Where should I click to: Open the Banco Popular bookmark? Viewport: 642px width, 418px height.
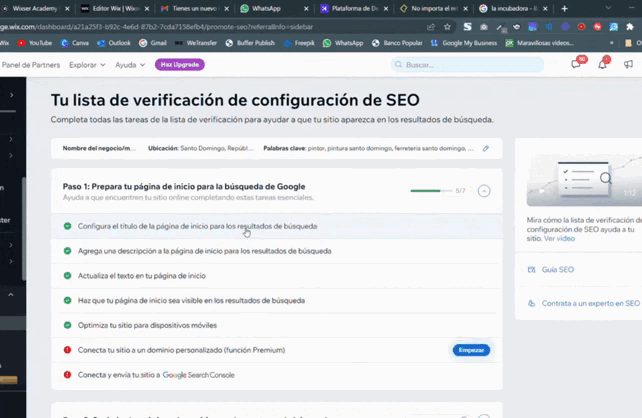397,43
